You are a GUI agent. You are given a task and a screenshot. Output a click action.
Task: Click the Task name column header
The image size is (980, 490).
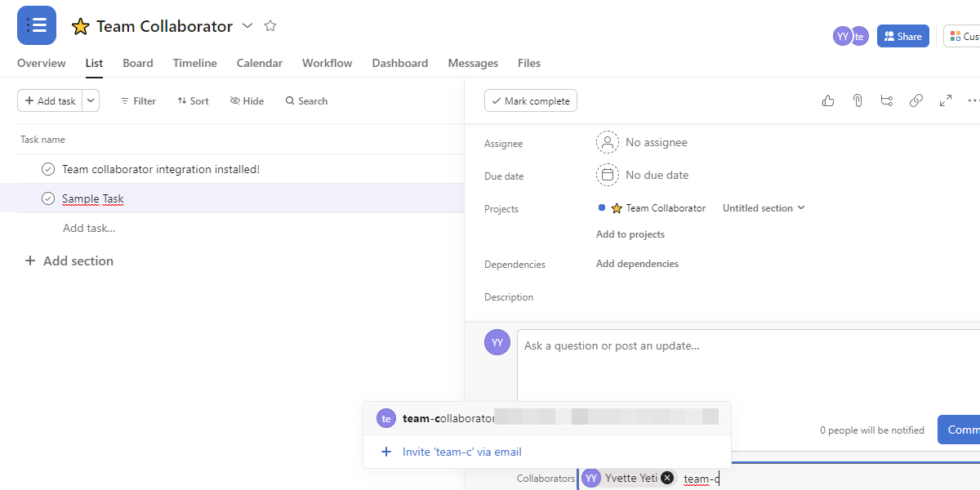(x=42, y=140)
